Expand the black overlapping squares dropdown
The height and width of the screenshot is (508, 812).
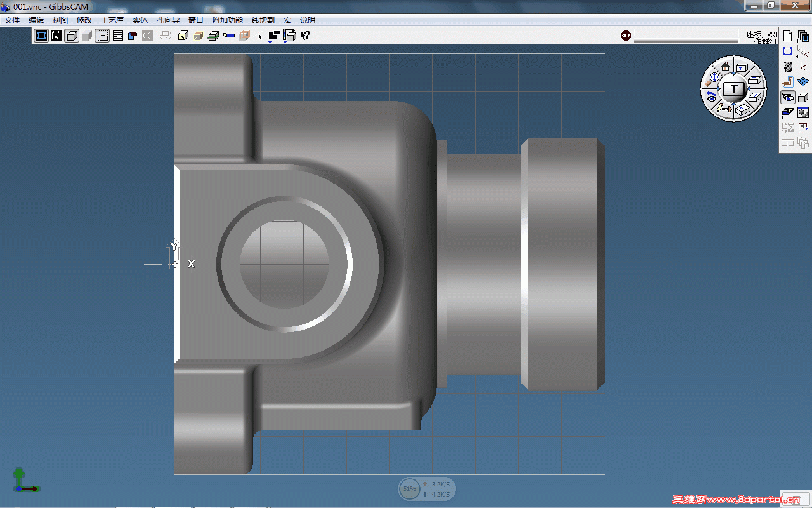(x=273, y=36)
